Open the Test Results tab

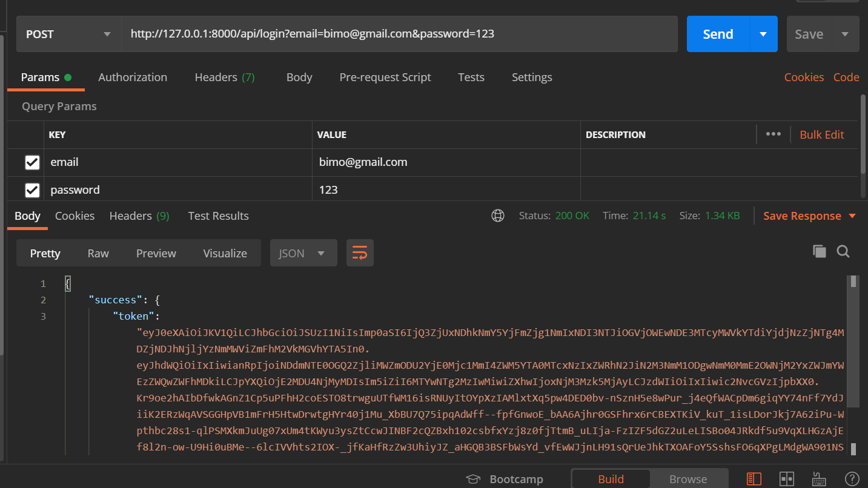218,216
